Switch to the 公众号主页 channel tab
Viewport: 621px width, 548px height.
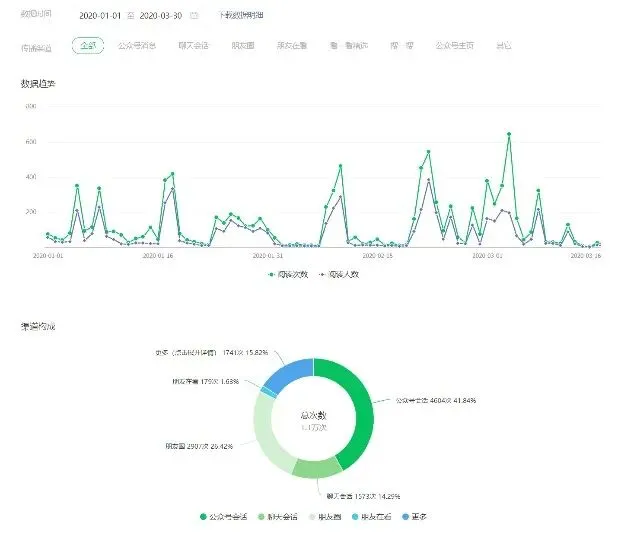[455, 46]
